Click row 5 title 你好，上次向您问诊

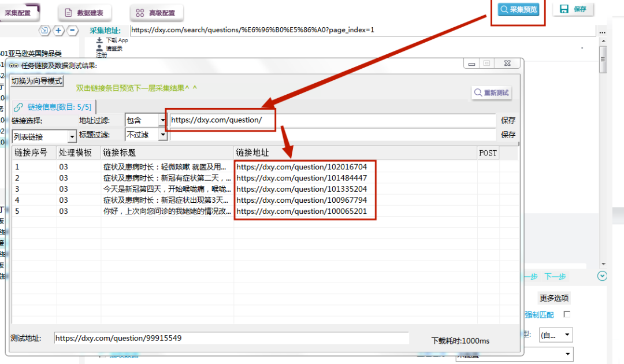coord(167,211)
